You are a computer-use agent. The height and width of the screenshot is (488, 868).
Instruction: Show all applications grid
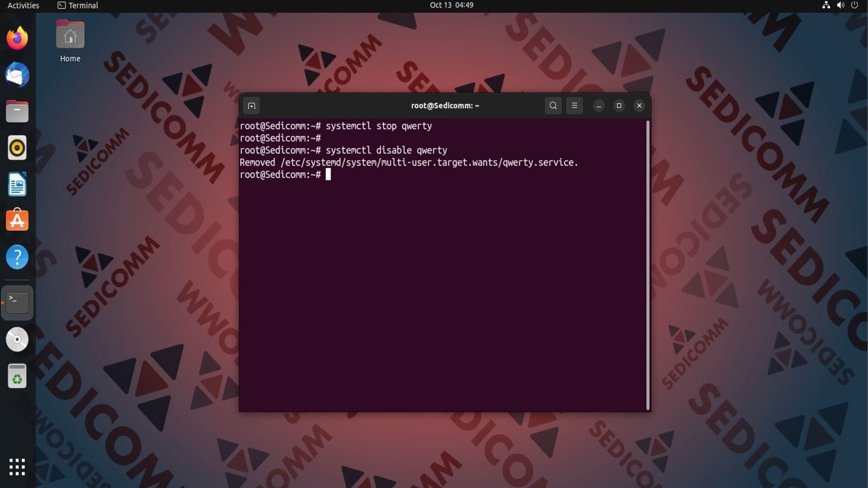point(17,467)
